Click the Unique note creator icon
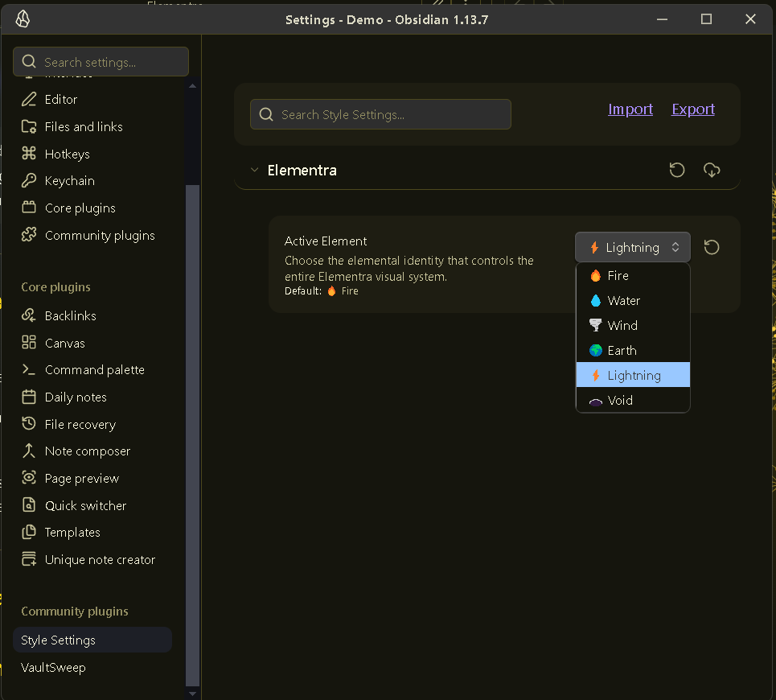The image size is (776, 700). 29,559
